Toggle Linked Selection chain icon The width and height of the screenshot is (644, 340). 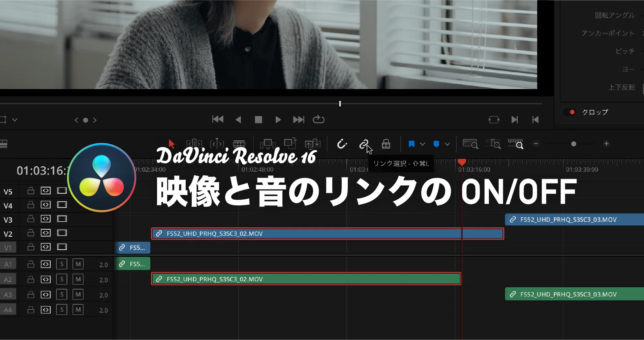364,144
